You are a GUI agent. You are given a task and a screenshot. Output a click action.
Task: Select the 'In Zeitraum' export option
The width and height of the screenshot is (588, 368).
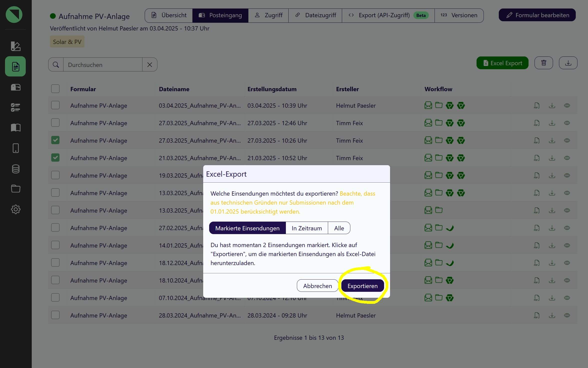(307, 228)
